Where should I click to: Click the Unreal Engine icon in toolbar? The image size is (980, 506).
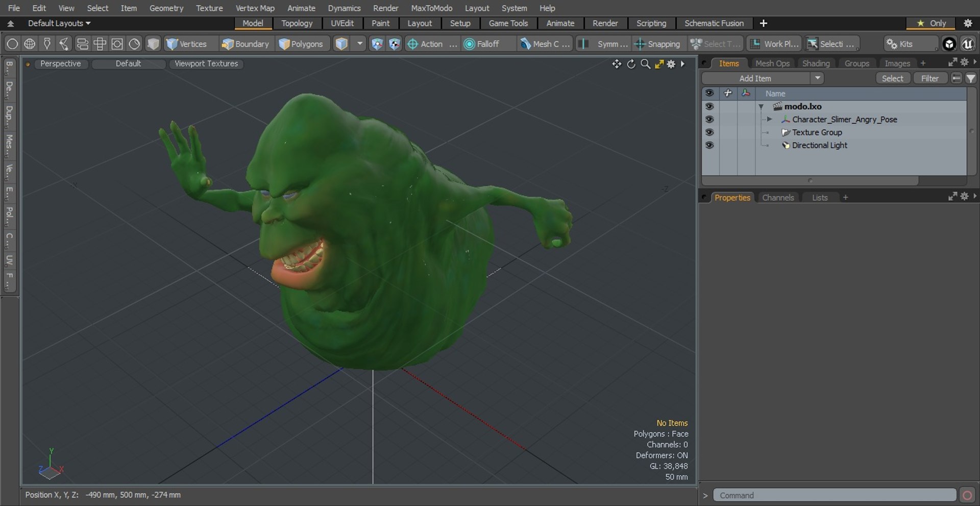[x=967, y=44]
